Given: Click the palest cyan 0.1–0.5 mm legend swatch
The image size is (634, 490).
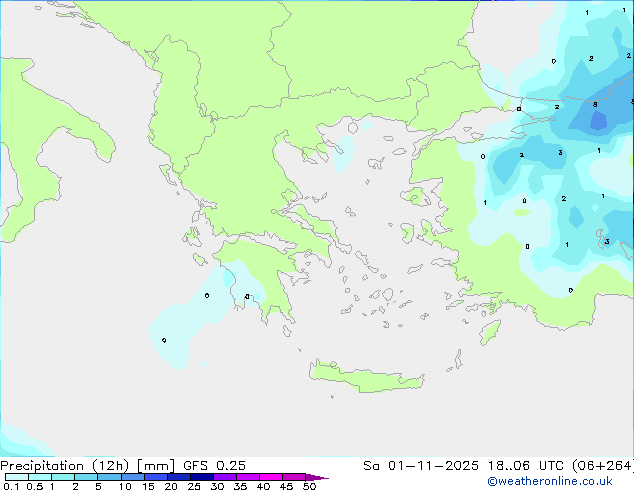Looking at the screenshot, I should [17, 477].
